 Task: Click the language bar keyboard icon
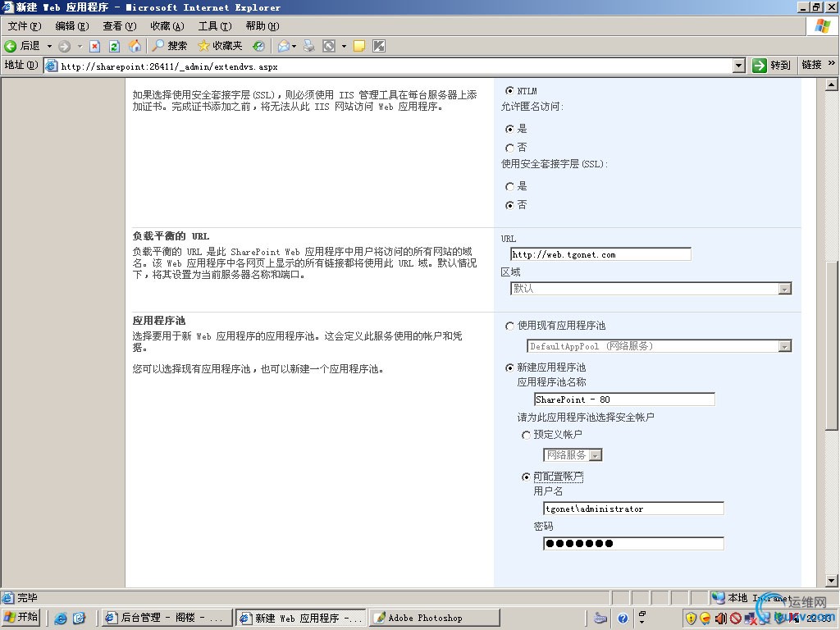(x=600, y=619)
